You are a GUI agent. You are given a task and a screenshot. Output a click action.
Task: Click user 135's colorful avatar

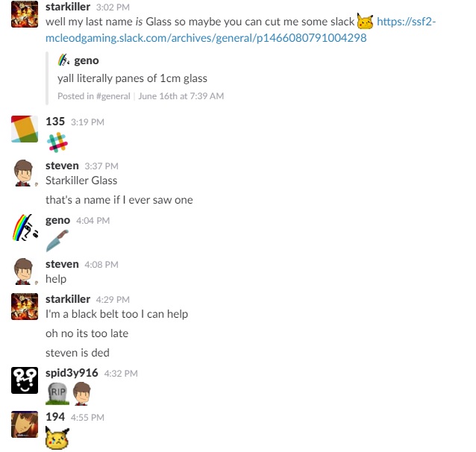(x=25, y=129)
